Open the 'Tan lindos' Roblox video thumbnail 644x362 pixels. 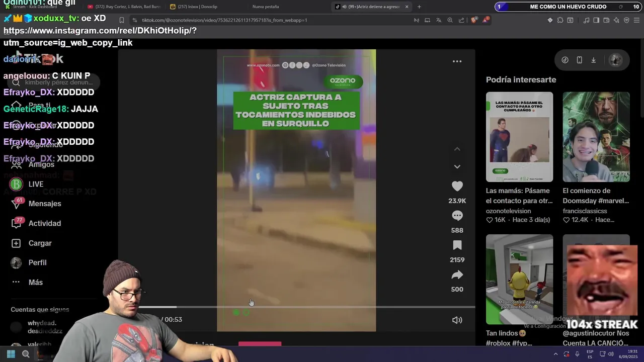pos(519,279)
